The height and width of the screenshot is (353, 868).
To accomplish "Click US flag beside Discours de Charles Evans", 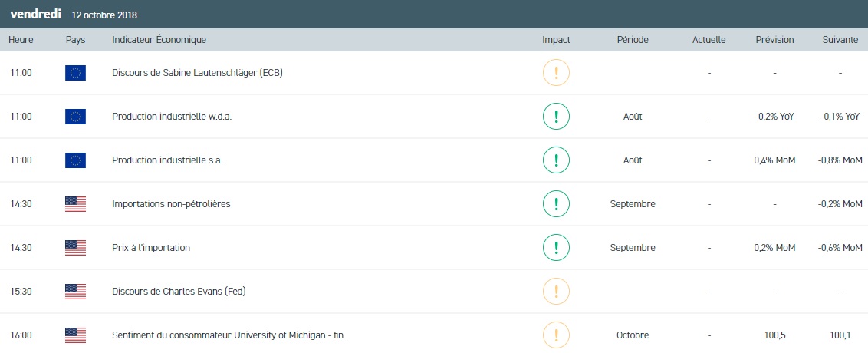I will pyautogui.click(x=75, y=292).
